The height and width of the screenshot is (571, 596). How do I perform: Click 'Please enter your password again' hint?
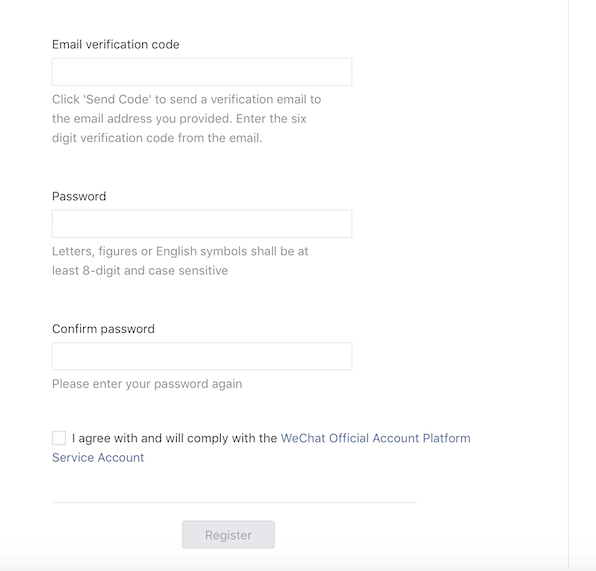pyautogui.click(x=147, y=384)
